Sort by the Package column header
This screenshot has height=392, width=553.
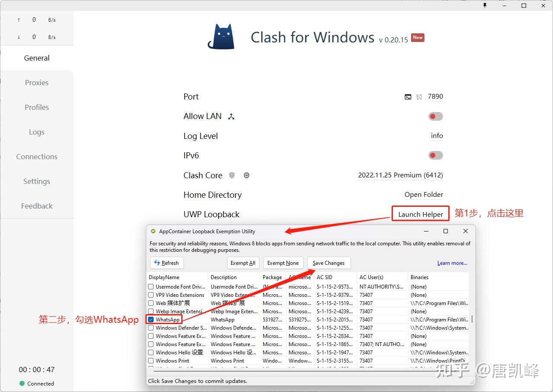click(x=273, y=277)
